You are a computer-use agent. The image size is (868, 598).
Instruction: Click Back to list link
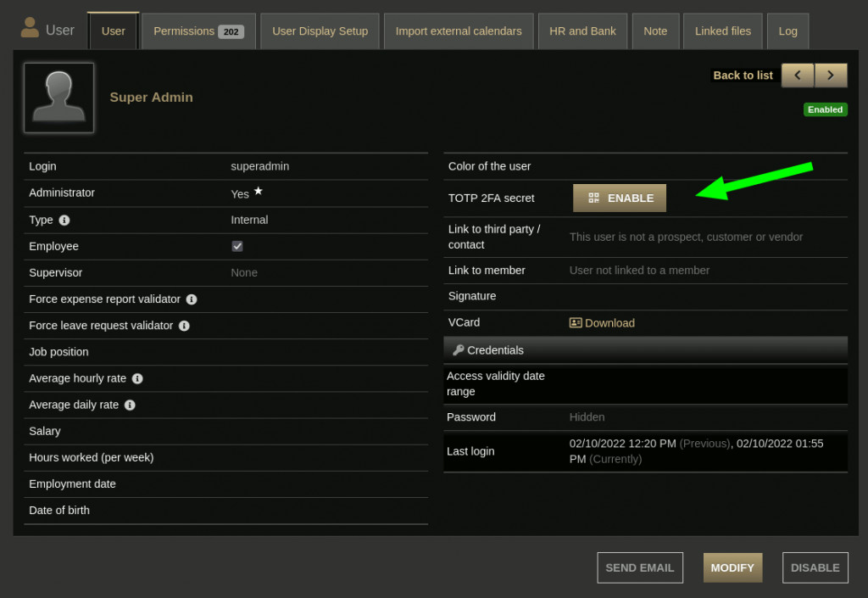click(x=743, y=75)
